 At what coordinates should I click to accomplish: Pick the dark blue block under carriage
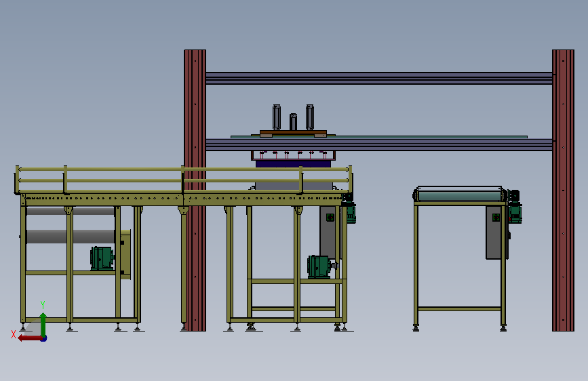point(293,164)
